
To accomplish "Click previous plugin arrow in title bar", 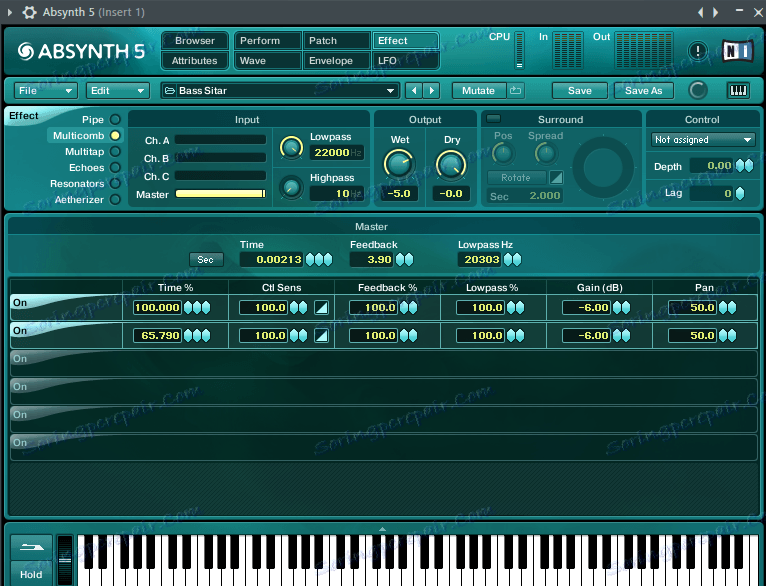I will [701, 12].
